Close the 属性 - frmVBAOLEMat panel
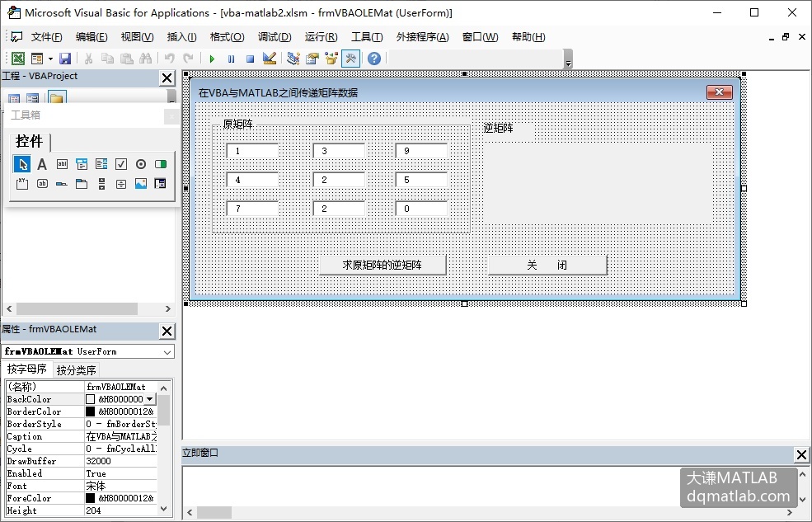 (x=167, y=331)
